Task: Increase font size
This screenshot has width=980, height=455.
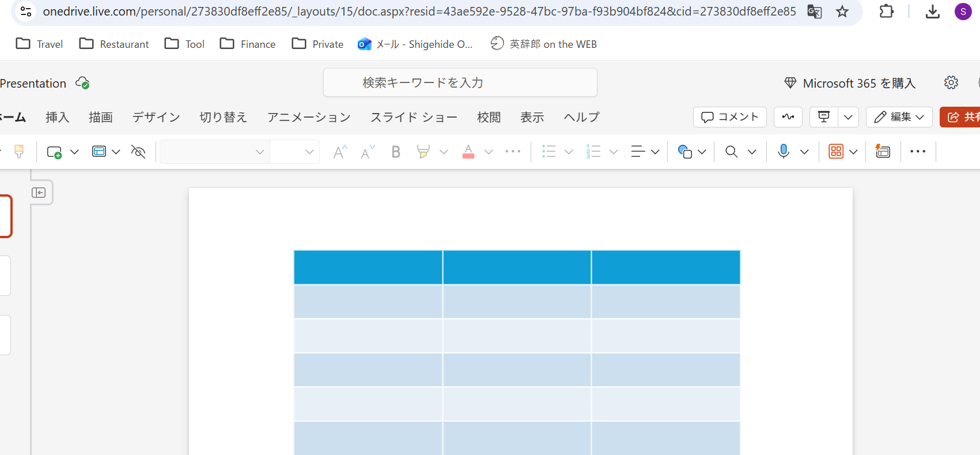Action: (340, 152)
